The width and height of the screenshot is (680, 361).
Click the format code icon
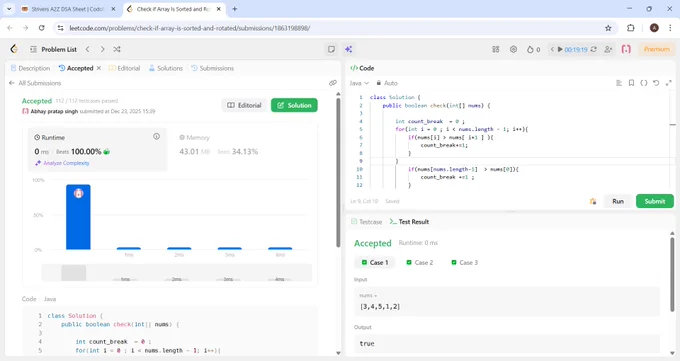[x=619, y=83]
